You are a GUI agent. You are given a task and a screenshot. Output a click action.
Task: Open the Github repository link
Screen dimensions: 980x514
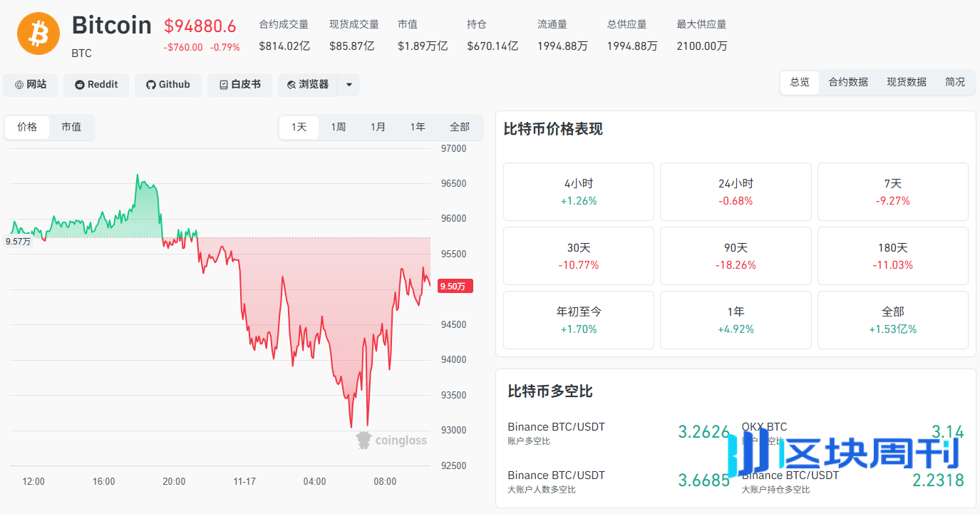(x=168, y=85)
